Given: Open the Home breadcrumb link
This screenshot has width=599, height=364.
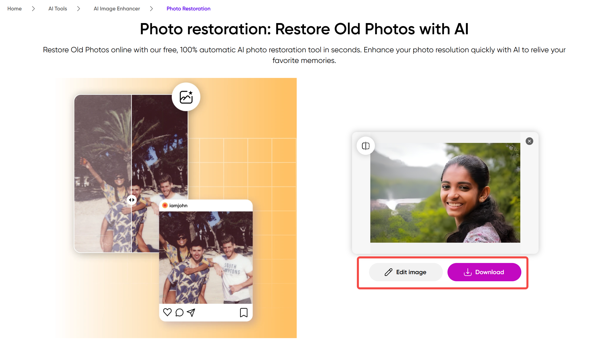Looking at the screenshot, I should click(x=14, y=8).
